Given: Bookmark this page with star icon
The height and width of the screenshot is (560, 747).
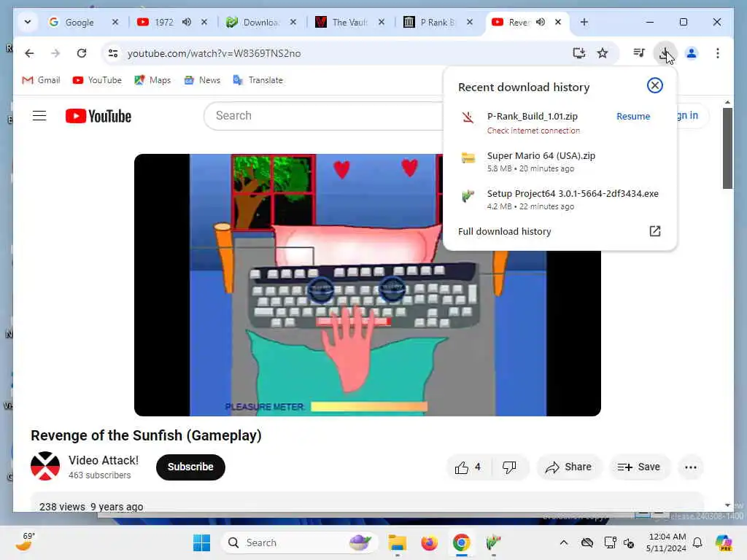Looking at the screenshot, I should [x=603, y=53].
